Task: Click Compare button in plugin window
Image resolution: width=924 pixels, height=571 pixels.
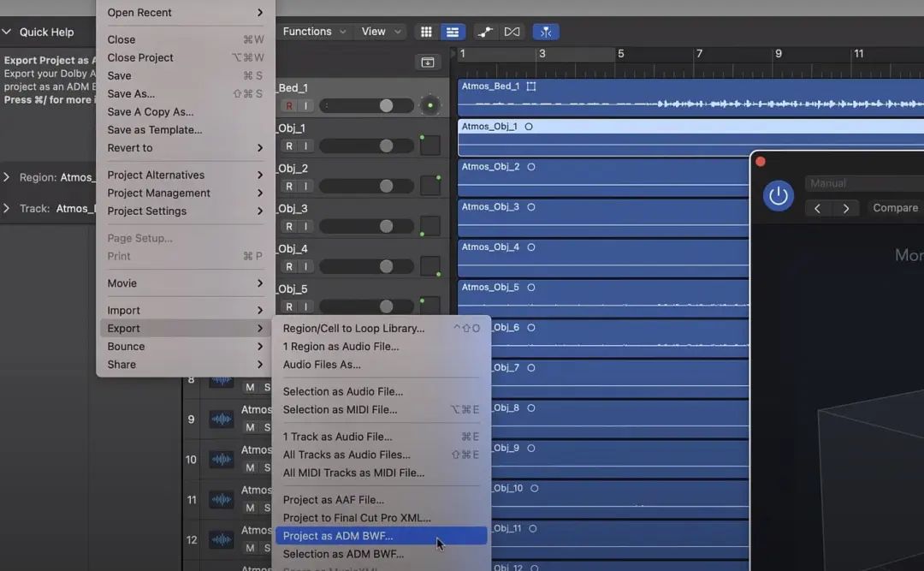Action: (x=895, y=208)
